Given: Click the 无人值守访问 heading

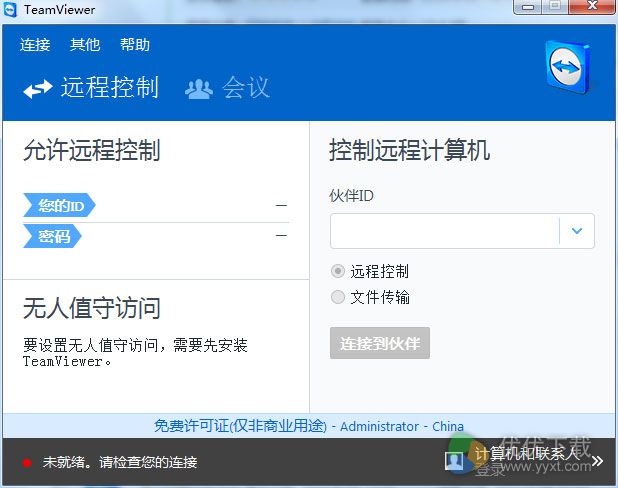Looking at the screenshot, I should 92,308.
